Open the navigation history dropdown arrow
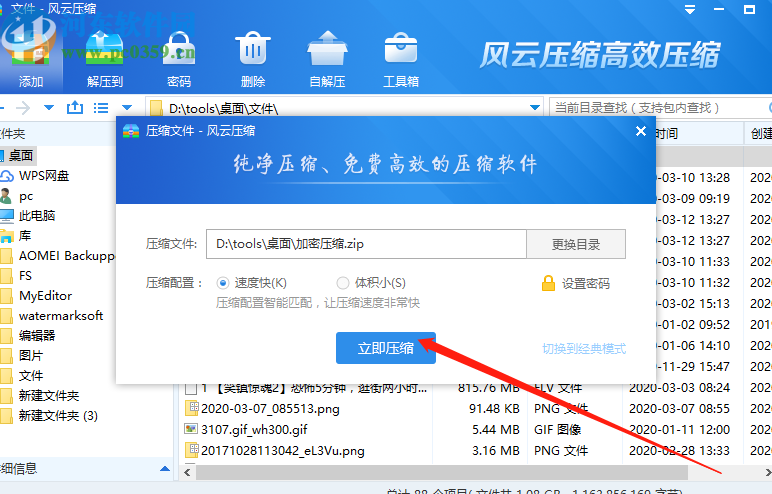The image size is (772, 494). 49,107
